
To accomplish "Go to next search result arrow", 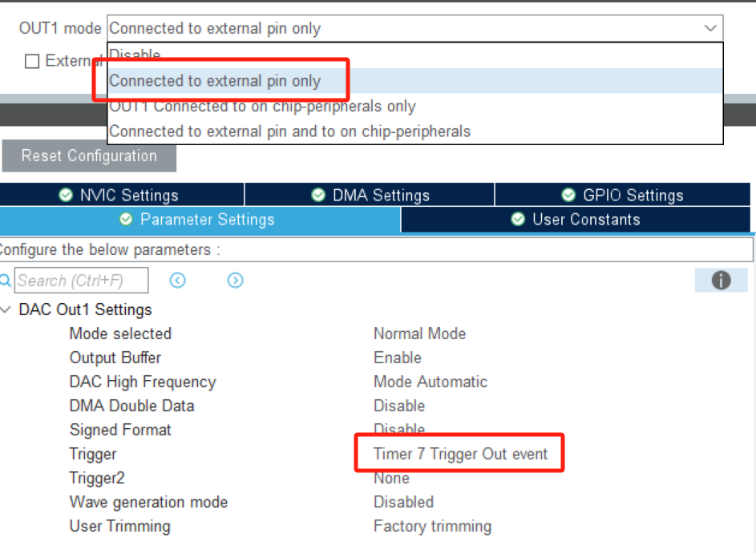I will coord(235,281).
